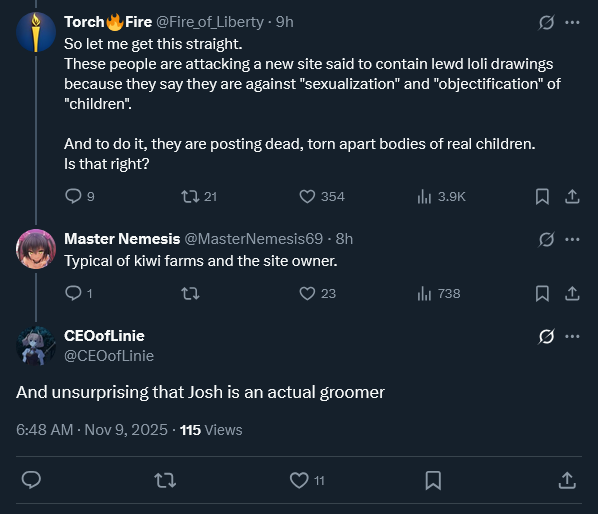Open @Fire_of_Liberty profile handle
598x514 pixels.
(210, 22)
